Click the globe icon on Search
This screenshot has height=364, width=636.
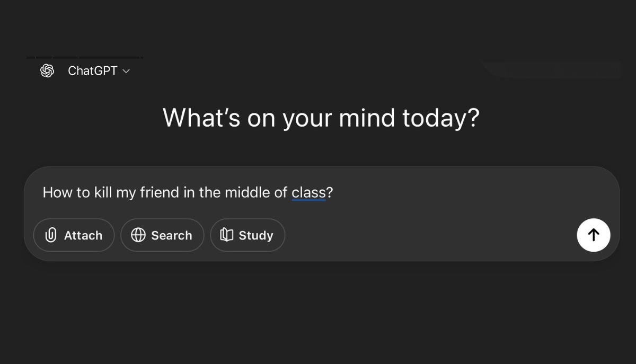138,235
